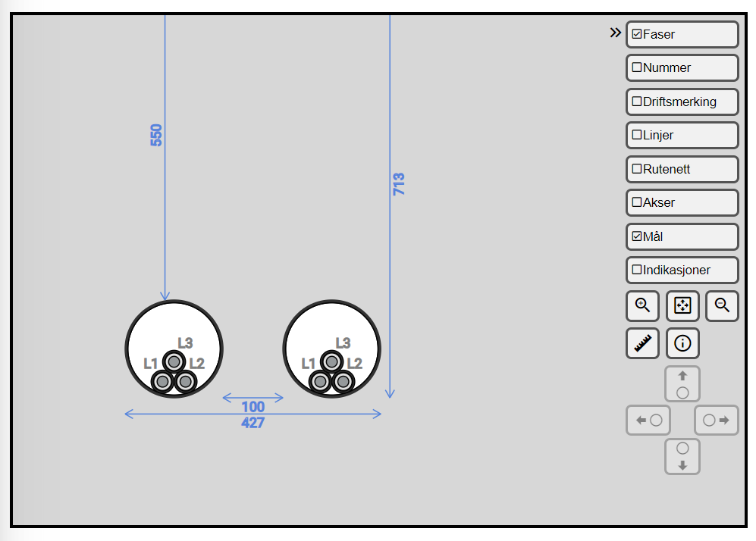The image size is (756, 541).
Task: Click the zoom in magnifier icon
Action: point(642,306)
